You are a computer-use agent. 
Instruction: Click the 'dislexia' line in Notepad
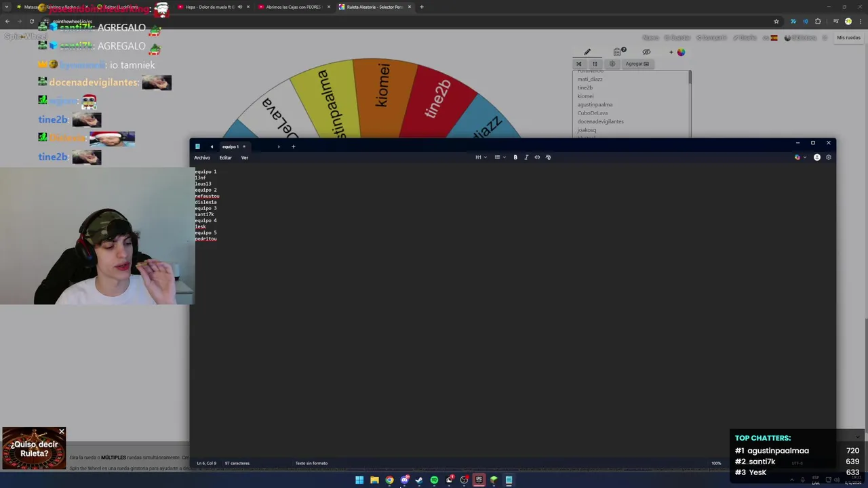pos(205,202)
